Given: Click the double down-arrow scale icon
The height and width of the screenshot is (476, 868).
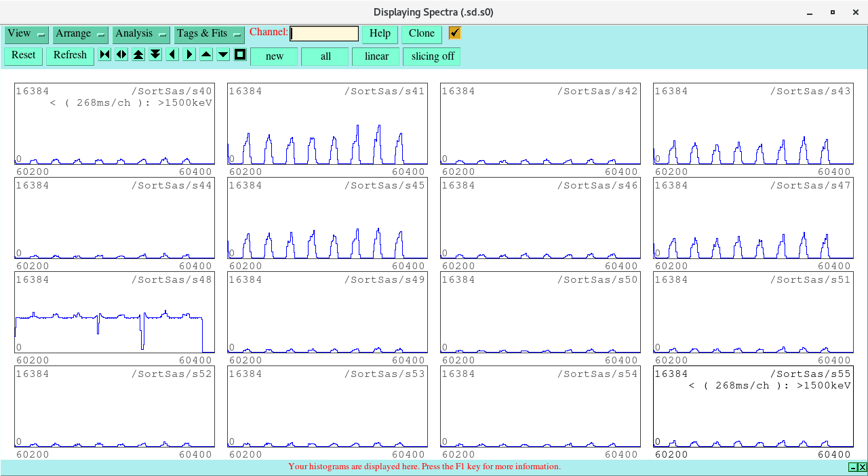Looking at the screenshot, I should click(x=155, y=55).
